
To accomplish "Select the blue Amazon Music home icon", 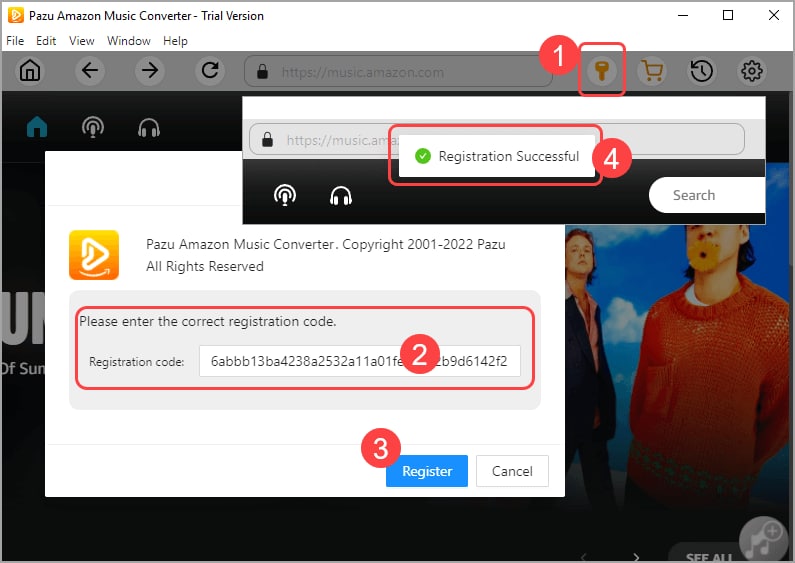I will pos(37,127).
